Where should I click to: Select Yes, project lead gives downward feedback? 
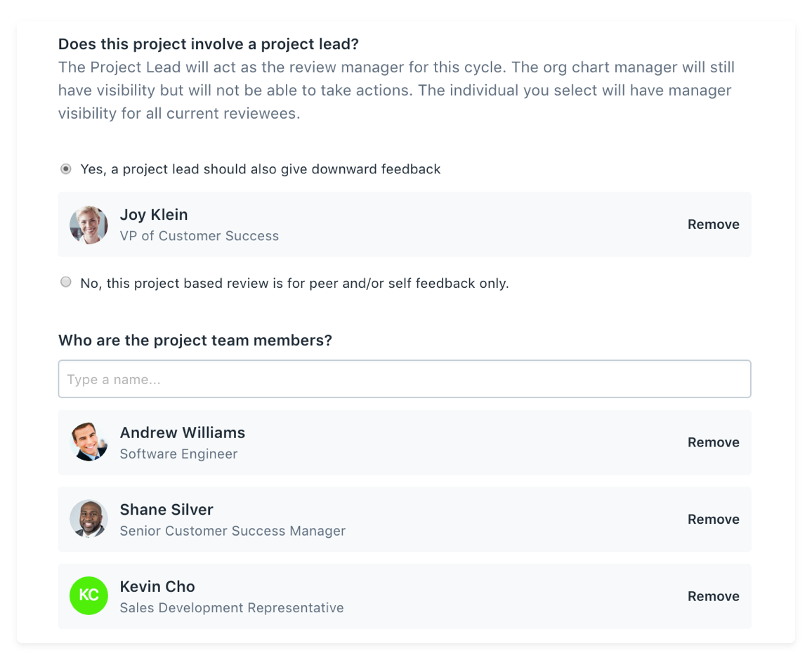66,169
